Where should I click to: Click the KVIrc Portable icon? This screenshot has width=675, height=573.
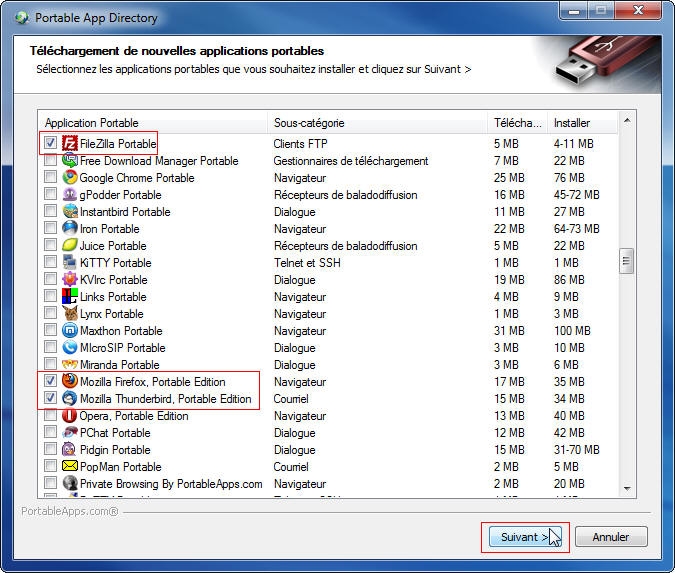[69, 279]
